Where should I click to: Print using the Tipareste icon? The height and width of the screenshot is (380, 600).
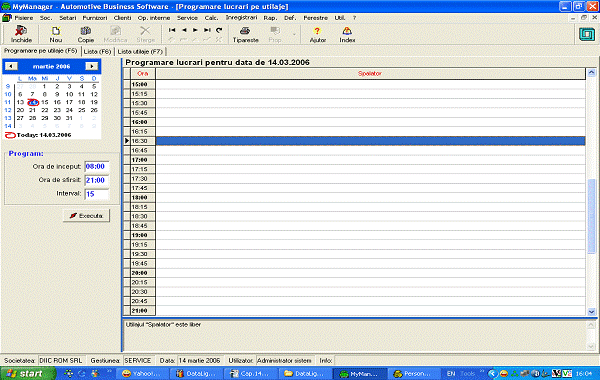(x=245, y=34)
